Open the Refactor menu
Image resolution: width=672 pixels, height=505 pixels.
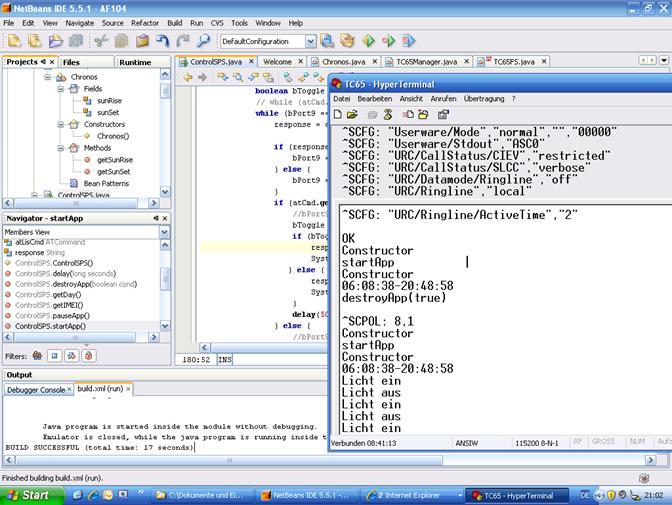(144, 21)
